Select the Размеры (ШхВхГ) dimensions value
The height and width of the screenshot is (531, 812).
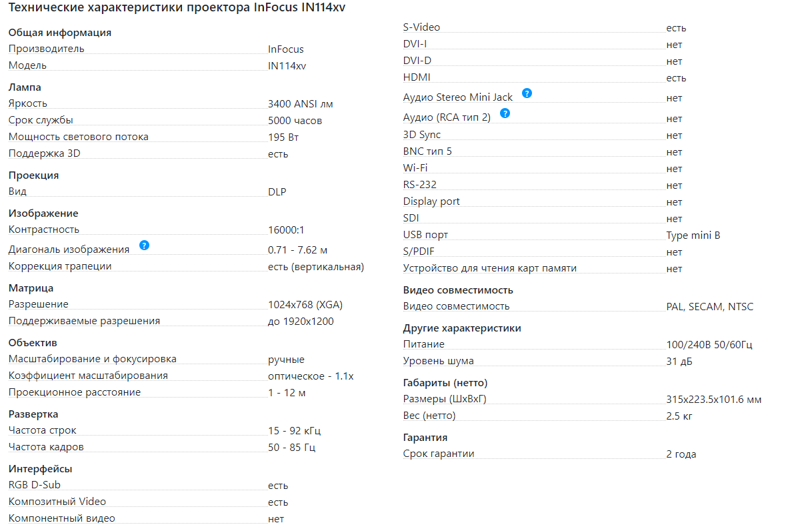[x=714, y=400]
